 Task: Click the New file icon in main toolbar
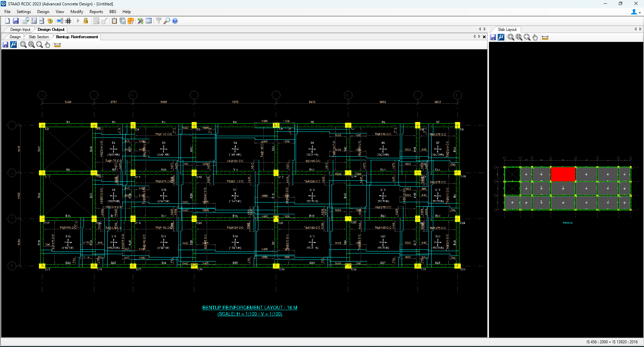click(x=7, y=21)
